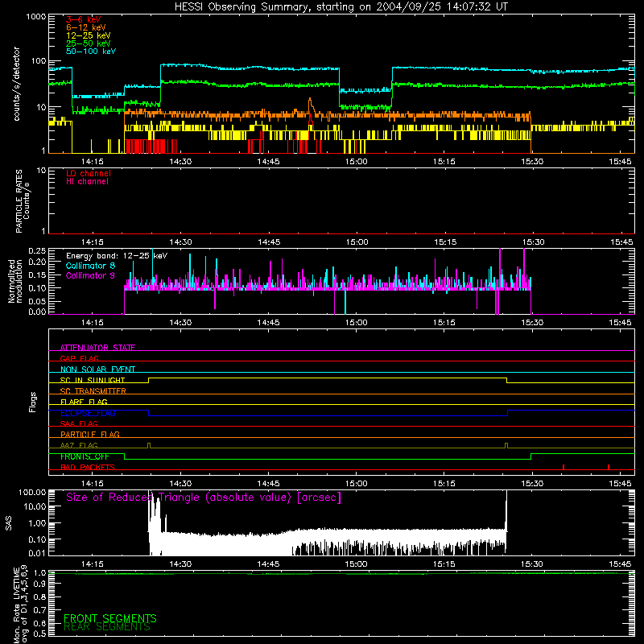Click the FRONT SEGMENTS legend label
Screen dimensions: 644x644
pyautogui.click(x=110, y=618)
